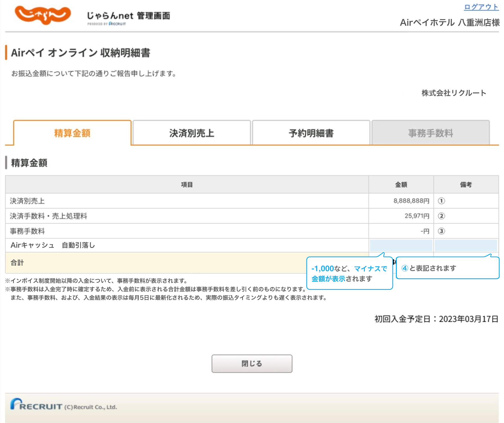Click the 8,888,888円 amount cell
The width and height of the screenshot is (504, 423).
[401, 201]
